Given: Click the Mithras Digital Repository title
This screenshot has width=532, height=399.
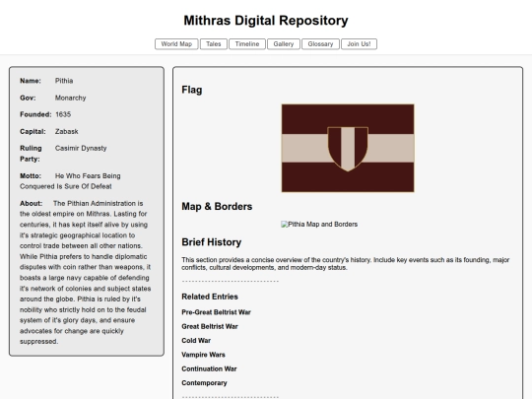Looking at the screenshot, I should coord(266,21).
